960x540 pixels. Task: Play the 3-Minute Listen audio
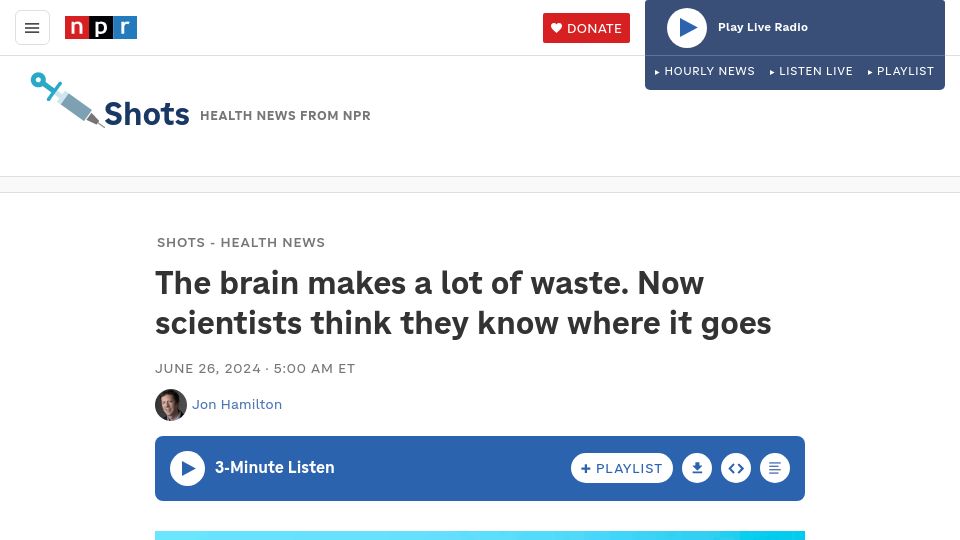187,468
